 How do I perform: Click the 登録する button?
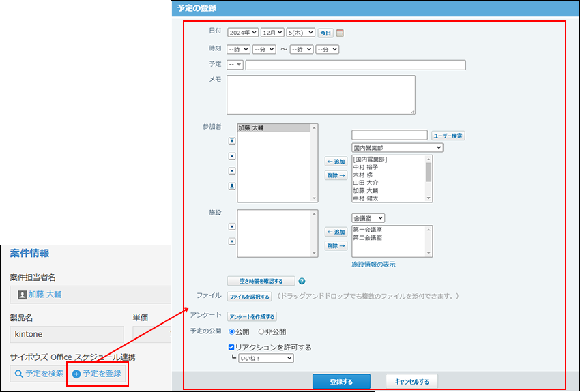(341, 381)
